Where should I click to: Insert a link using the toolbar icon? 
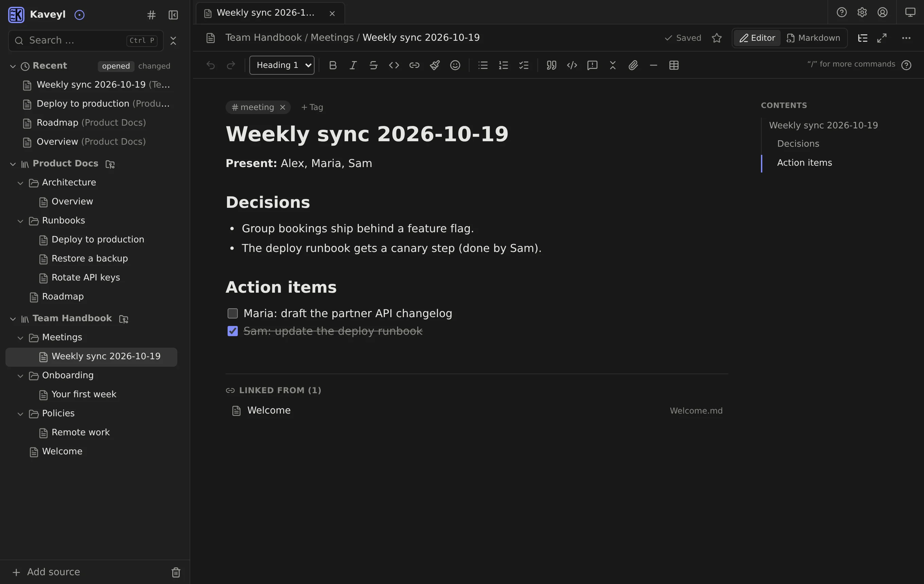pyautogui.click(x=414, y=65)
